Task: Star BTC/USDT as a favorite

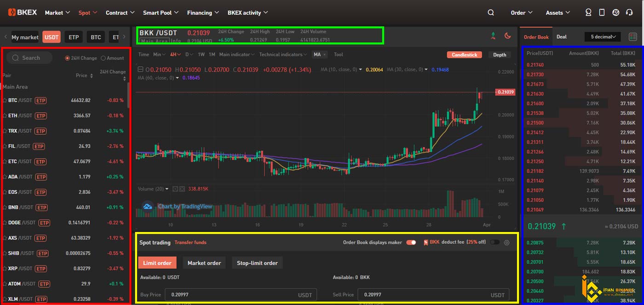Action: 5,100
